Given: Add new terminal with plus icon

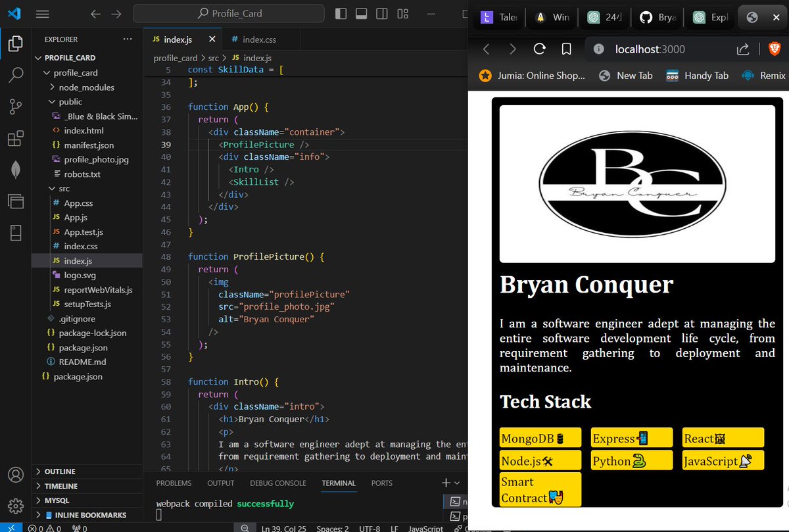Looking at the screenshot, I should click(x=446, y=483).
